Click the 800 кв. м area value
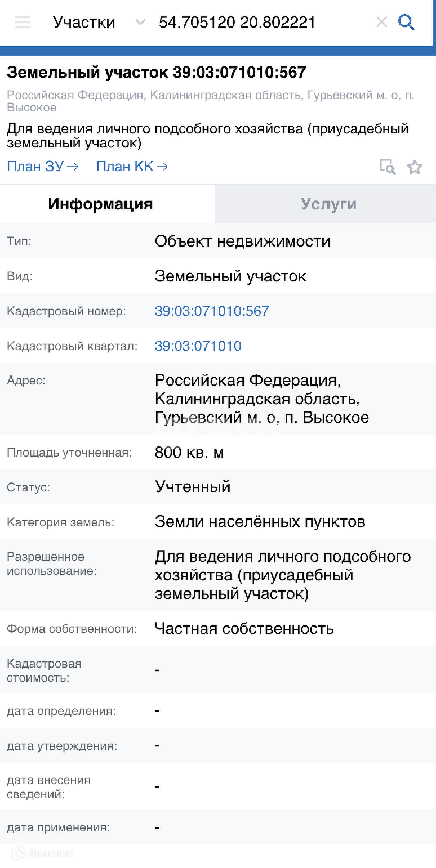The image size is (436, 868). pyautogui.click(x=189, y=453)
